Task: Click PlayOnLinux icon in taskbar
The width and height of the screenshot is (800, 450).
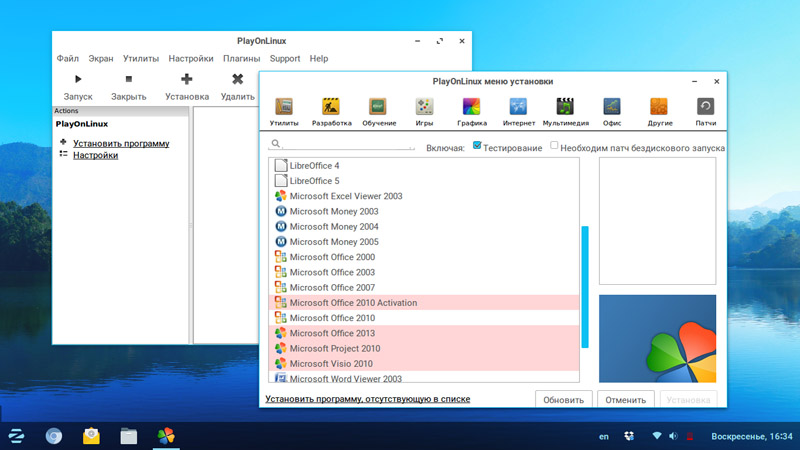Action: point(166,436)
